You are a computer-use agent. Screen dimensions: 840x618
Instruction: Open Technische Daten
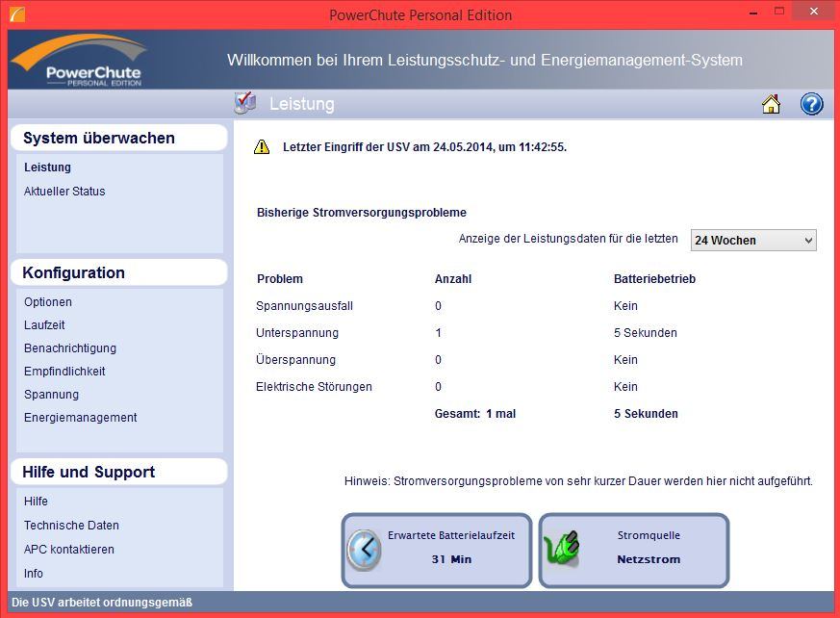coord(71,526)
